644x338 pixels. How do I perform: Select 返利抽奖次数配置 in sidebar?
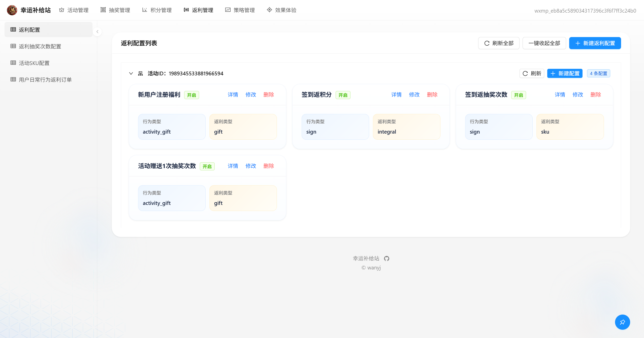tap(40, 46)
